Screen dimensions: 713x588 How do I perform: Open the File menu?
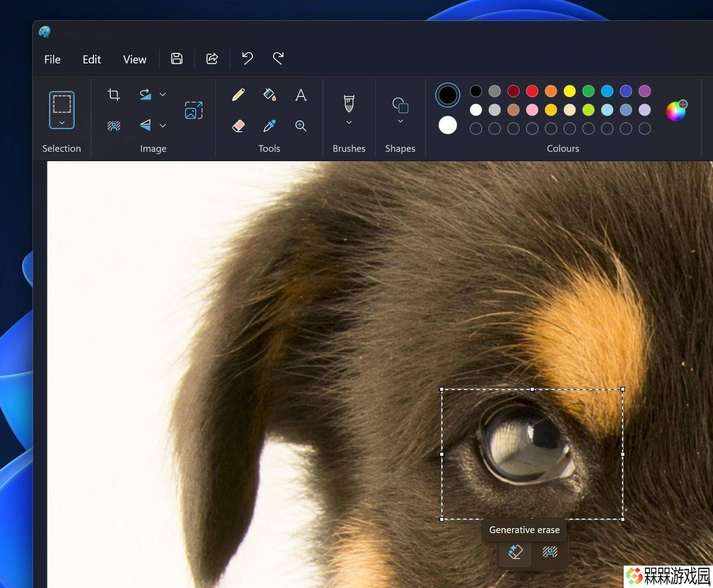(52, 59)
